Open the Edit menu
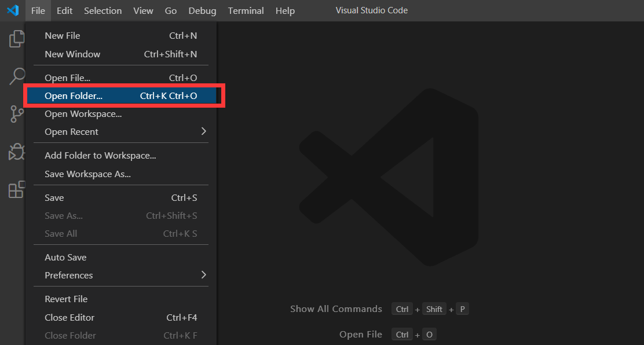The width and height of the screenshot is (644, 345). click(x=64, y=10)
